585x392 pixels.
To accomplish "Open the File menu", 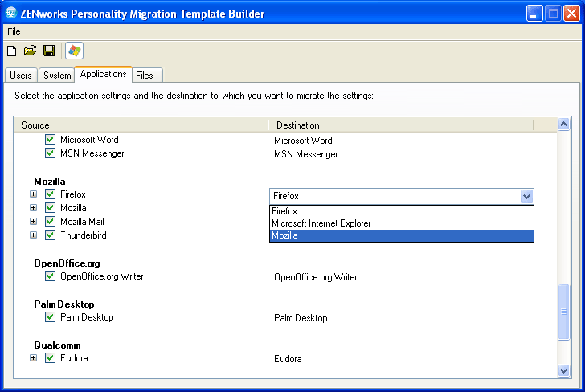I will (14, 31).
